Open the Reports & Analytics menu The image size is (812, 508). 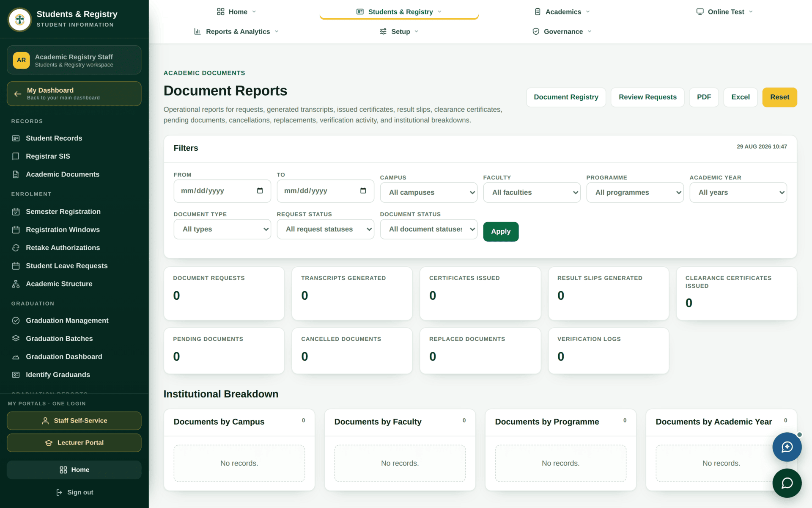(236, 31)
